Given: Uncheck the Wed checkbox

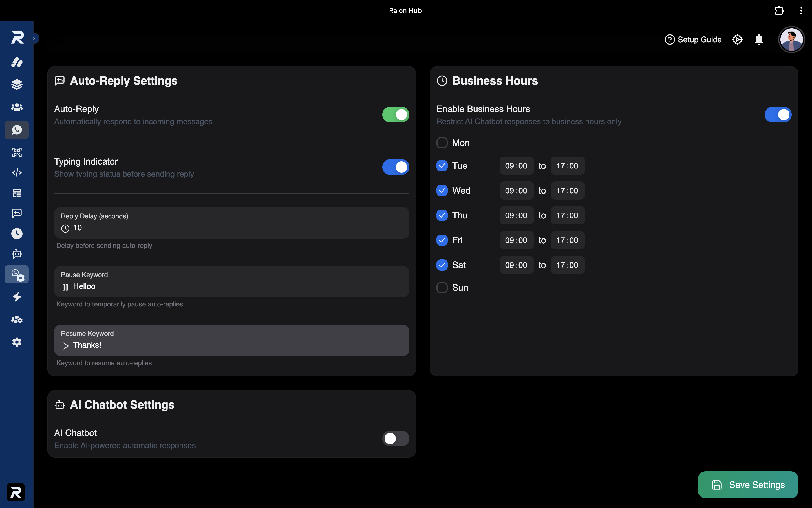Looking at the screenshot, I should point(442,190).
